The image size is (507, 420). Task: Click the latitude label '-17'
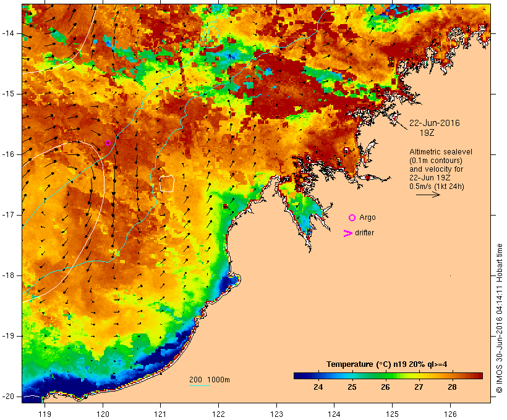click(x=8, y=215)
